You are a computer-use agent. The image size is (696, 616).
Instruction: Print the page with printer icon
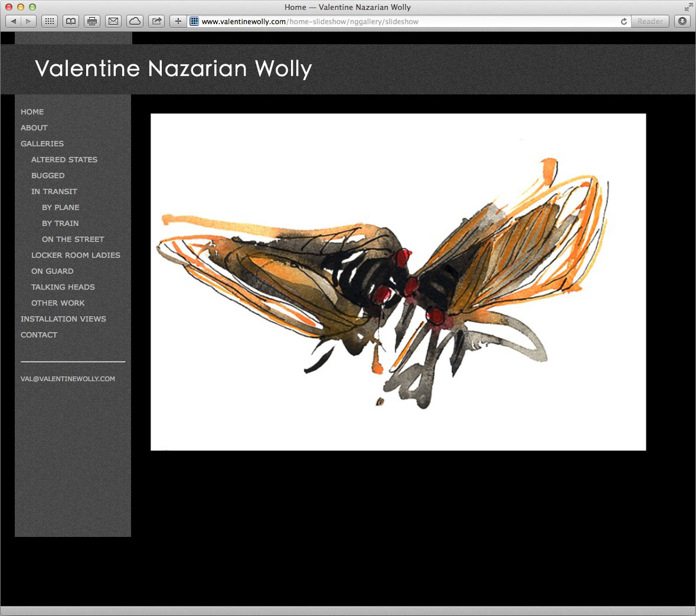tap(92, 21)
